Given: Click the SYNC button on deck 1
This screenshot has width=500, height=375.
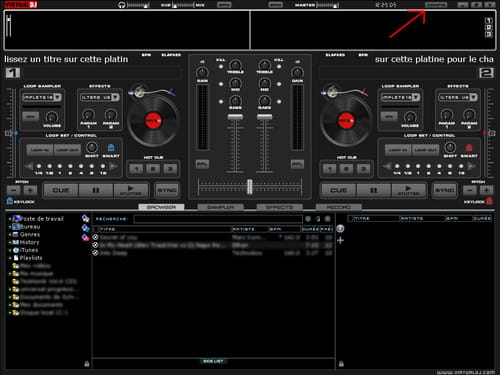Looking at the screenshot, I should [x=167, y=190].
